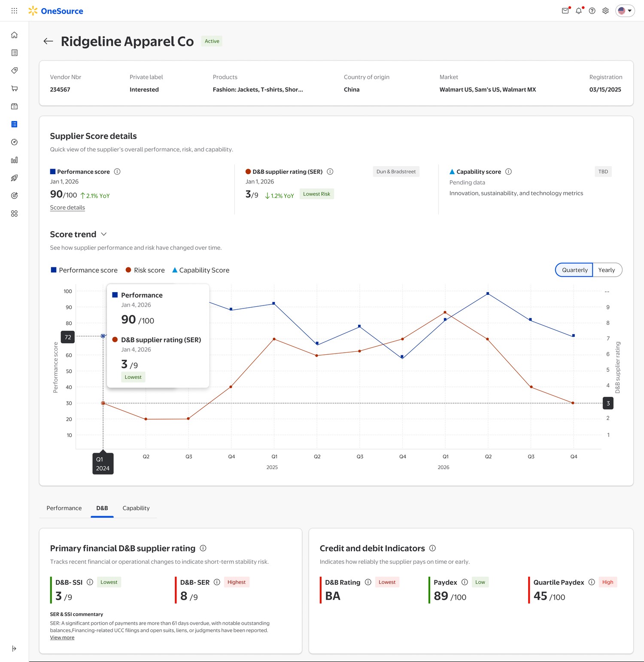Open the mail inbox icon
The height and width of the screenshot is (662, 644).
coord(565,11)
